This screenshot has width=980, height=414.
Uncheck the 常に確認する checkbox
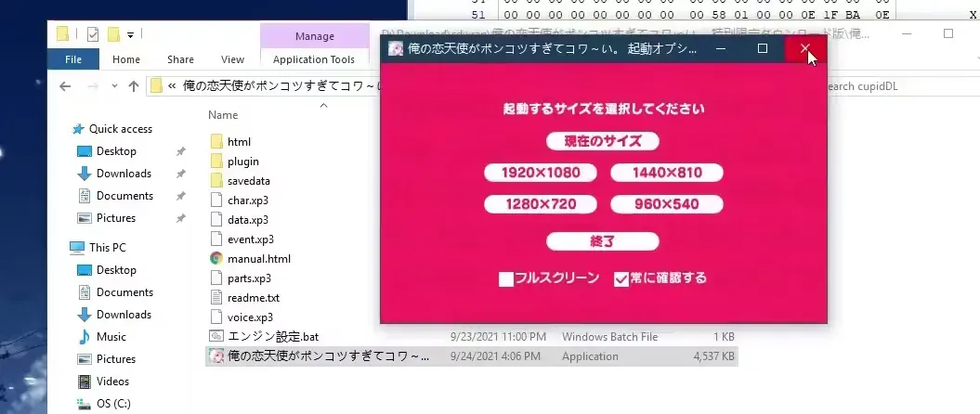(x=621, y=279)
